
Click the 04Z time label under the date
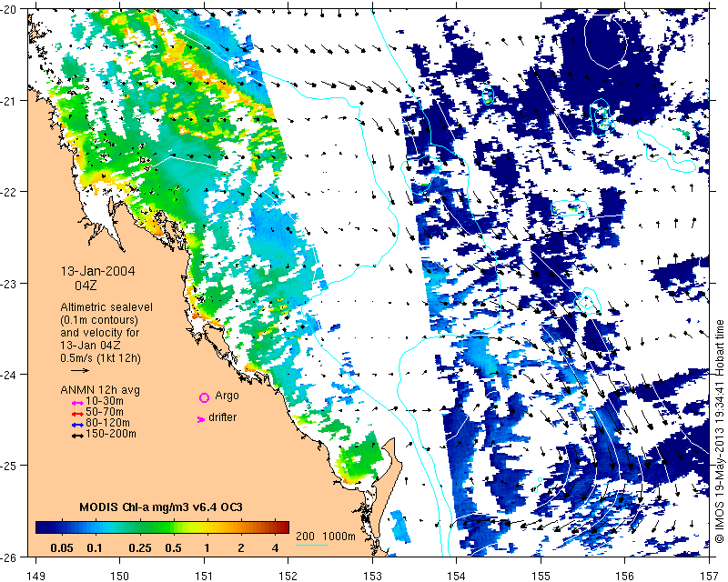[86, 286]
